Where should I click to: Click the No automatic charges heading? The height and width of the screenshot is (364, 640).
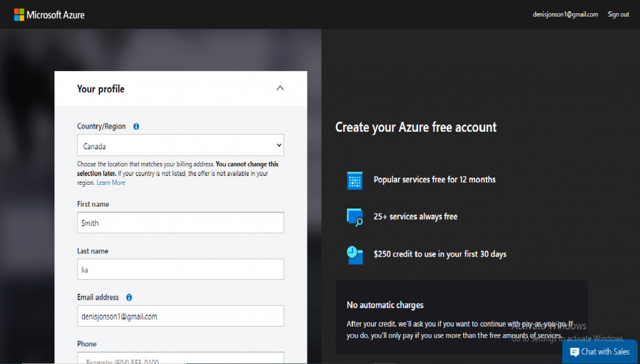point(385,305)
